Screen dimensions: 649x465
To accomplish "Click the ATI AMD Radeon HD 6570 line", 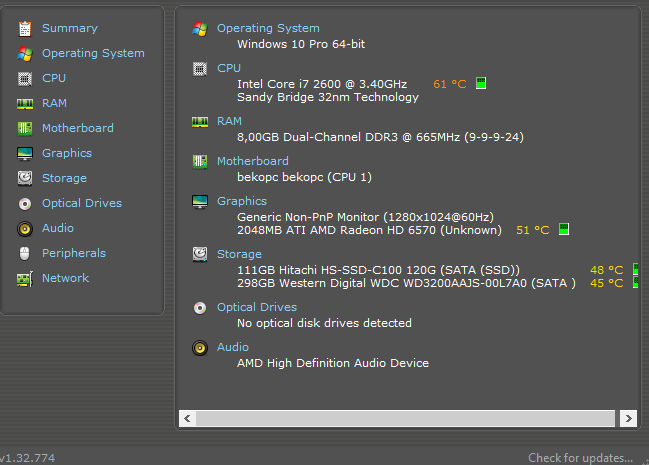I will point(369,230).
